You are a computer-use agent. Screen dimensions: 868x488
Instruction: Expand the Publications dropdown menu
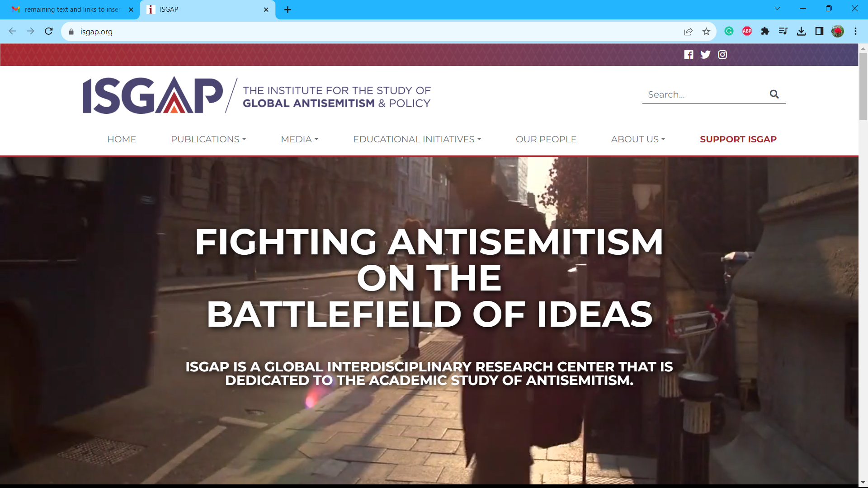pos(208,139)
